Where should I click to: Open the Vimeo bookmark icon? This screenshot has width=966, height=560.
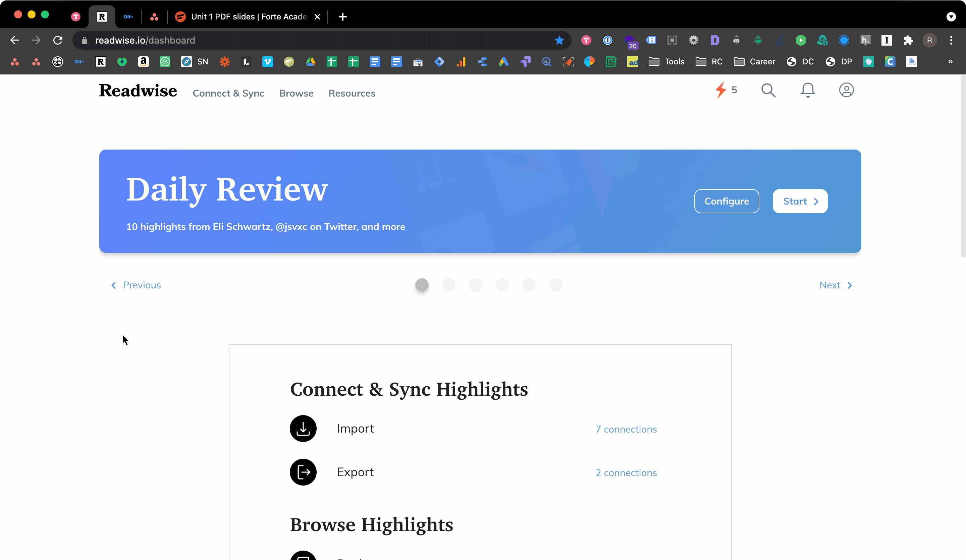(x=268, y=62)
